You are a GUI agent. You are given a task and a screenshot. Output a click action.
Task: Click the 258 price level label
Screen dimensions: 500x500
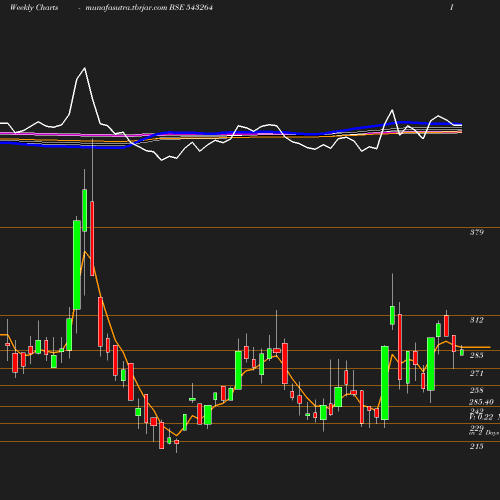(x=477, y=390)
